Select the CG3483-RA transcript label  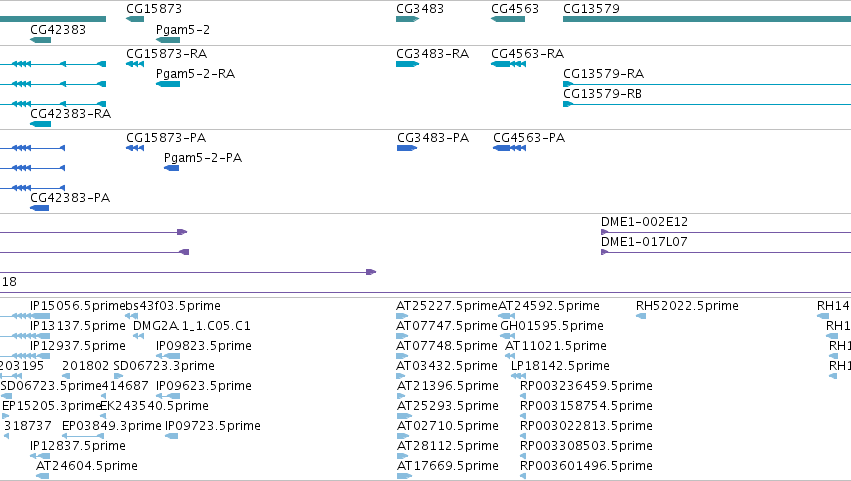point(432,54)
